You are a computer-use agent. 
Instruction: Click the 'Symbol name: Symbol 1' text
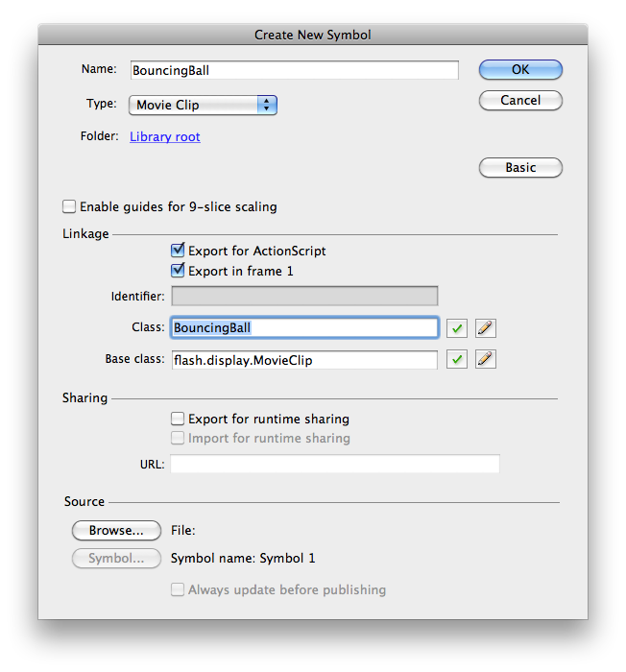pos(243,559)
